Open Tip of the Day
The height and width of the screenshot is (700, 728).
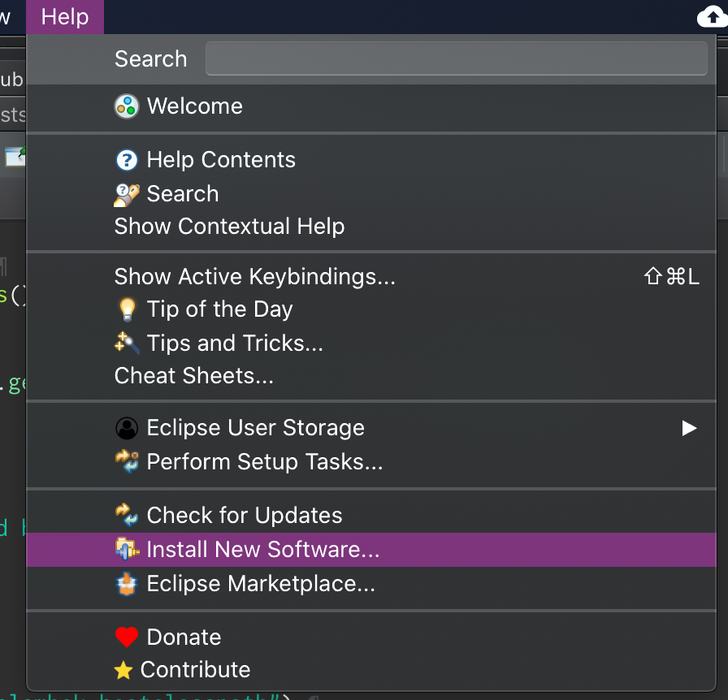pos(371,309)
